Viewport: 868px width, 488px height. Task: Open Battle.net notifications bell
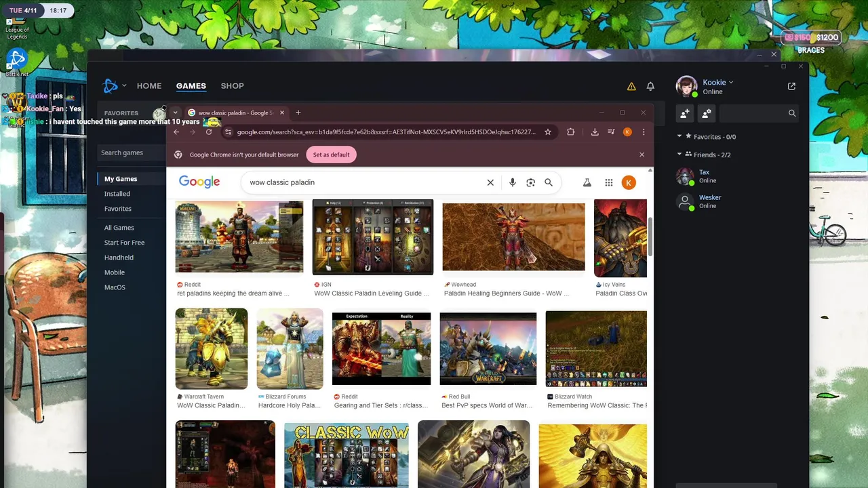[650, 87]
